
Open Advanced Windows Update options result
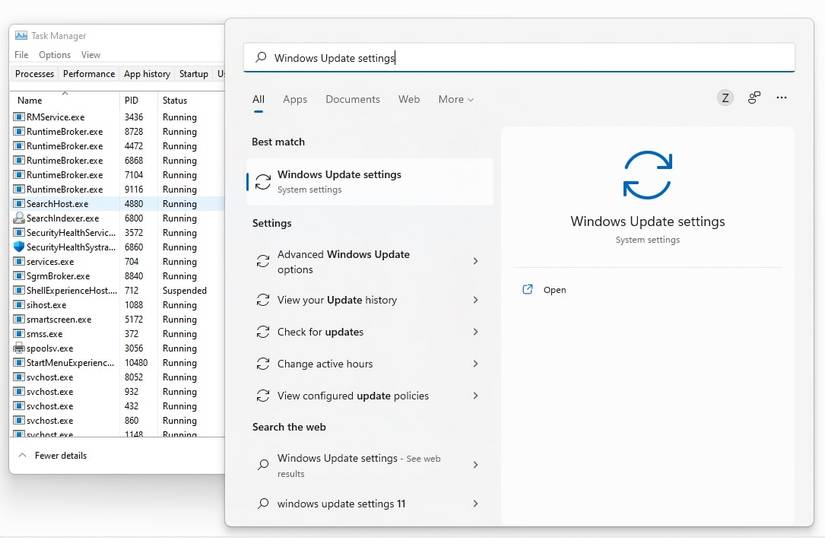point(370,261)
